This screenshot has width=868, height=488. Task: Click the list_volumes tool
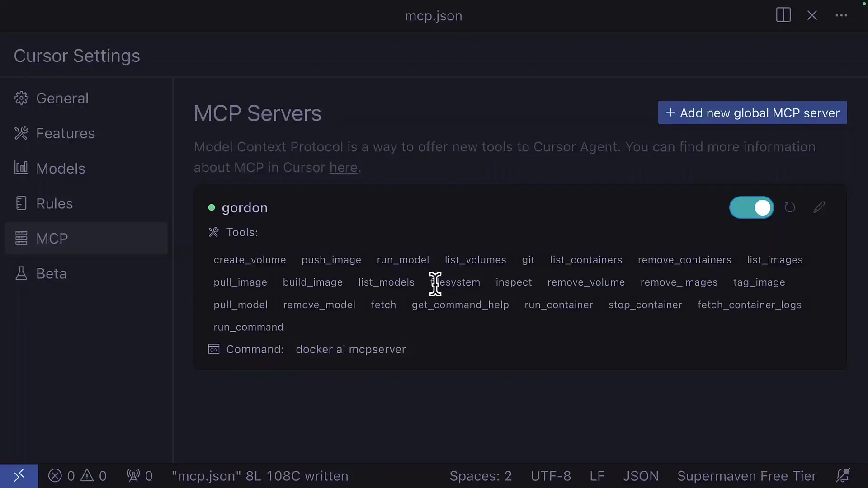pyautogui.click(x=475, y=260)
